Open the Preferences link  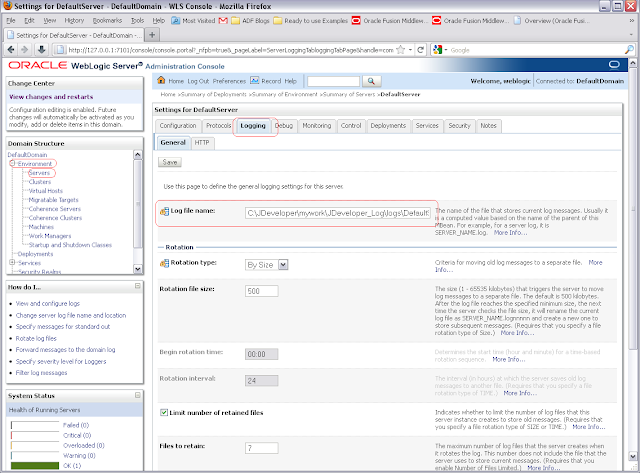coord(229,81)
